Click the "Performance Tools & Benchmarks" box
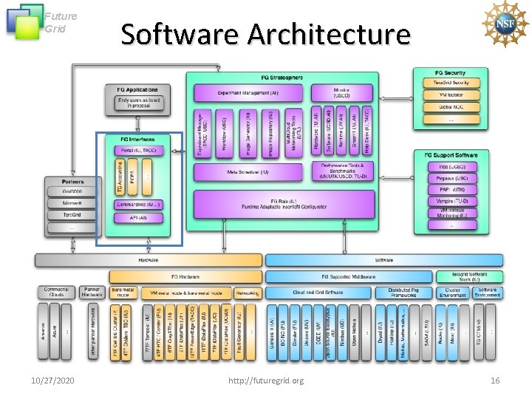The width and height of the screenshot is (532, 399). click(x=343, y=171)
